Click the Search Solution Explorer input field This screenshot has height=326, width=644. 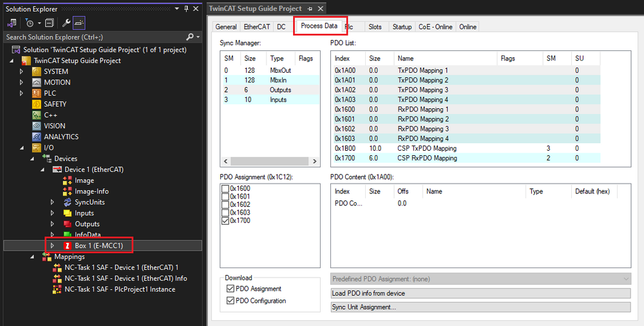[x=95, y=37]
